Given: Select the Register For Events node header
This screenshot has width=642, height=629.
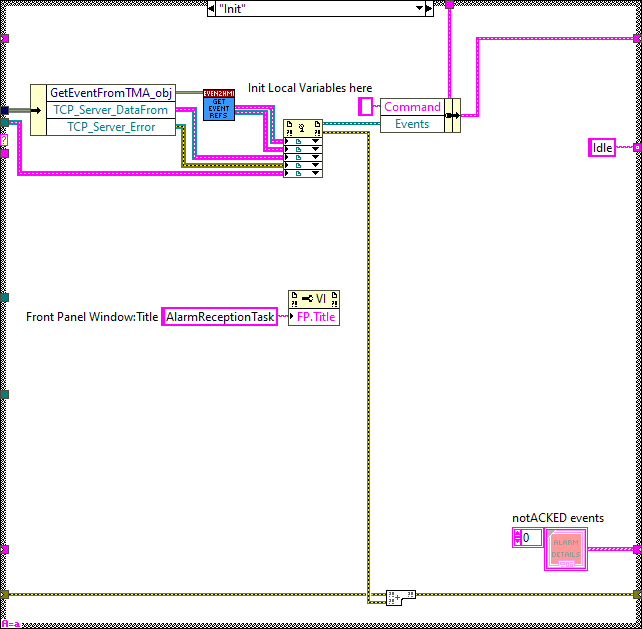Looking at the screenshot, I should (303, 129).
